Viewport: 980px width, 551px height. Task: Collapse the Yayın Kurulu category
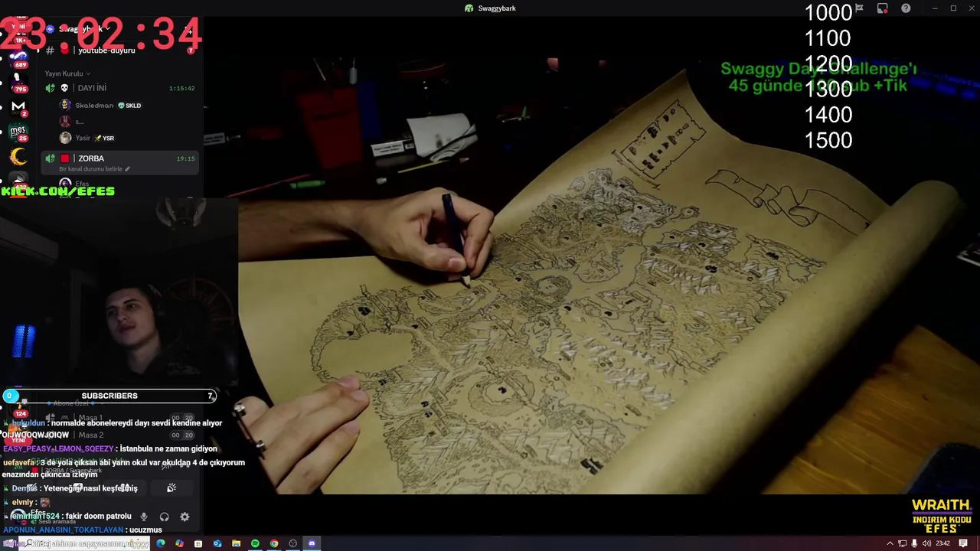pos(67,73)
